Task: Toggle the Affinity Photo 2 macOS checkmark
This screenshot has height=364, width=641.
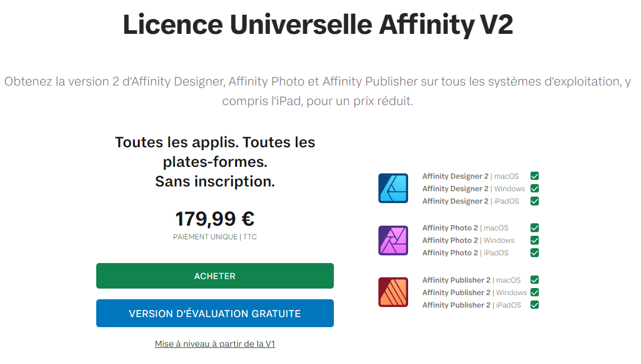Action: pyautogui.click(x=534, y=227)
